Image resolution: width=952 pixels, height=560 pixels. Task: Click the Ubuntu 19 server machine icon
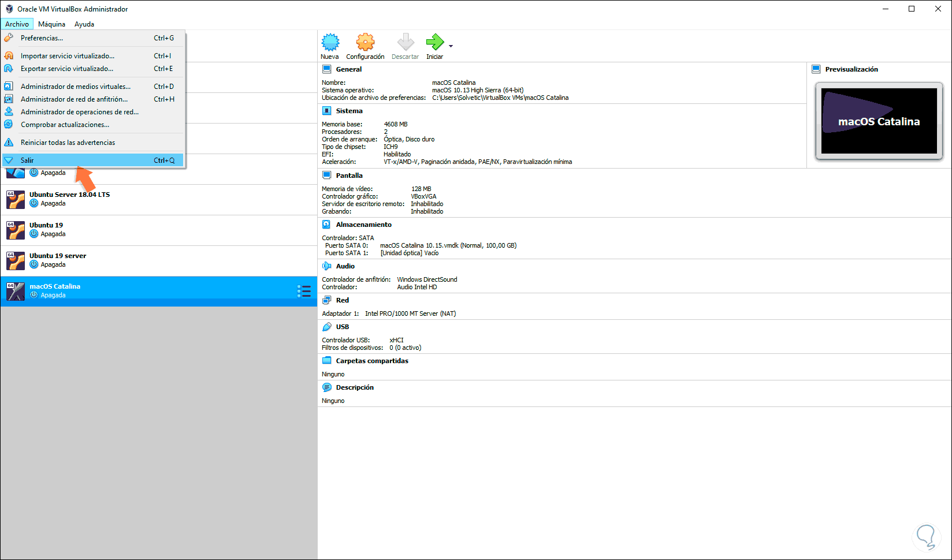coord(16,260)
